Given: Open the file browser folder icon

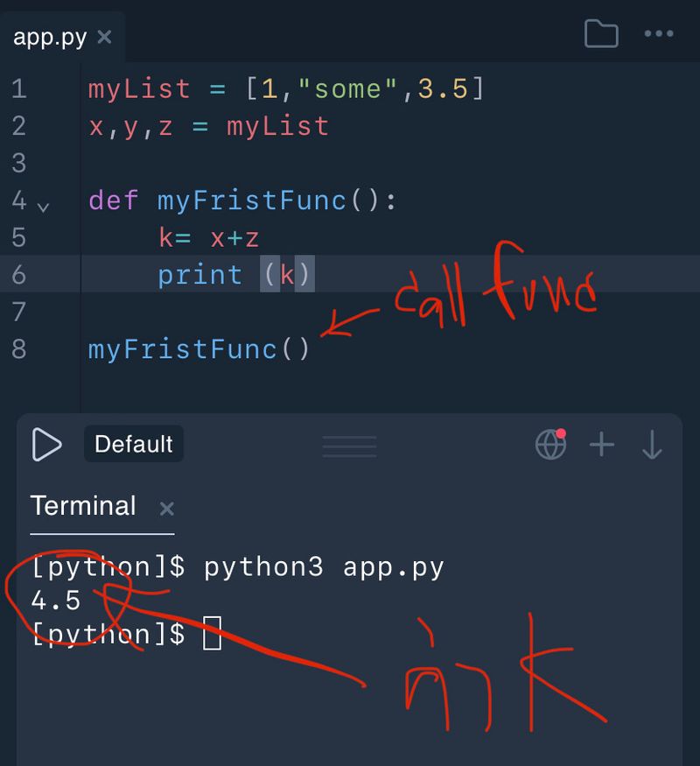Looking at the screenshot, I should click(x=601, y=34).
